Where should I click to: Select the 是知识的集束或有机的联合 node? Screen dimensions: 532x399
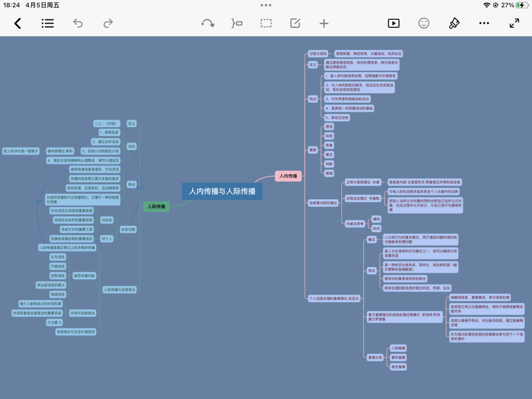point(405,279)
